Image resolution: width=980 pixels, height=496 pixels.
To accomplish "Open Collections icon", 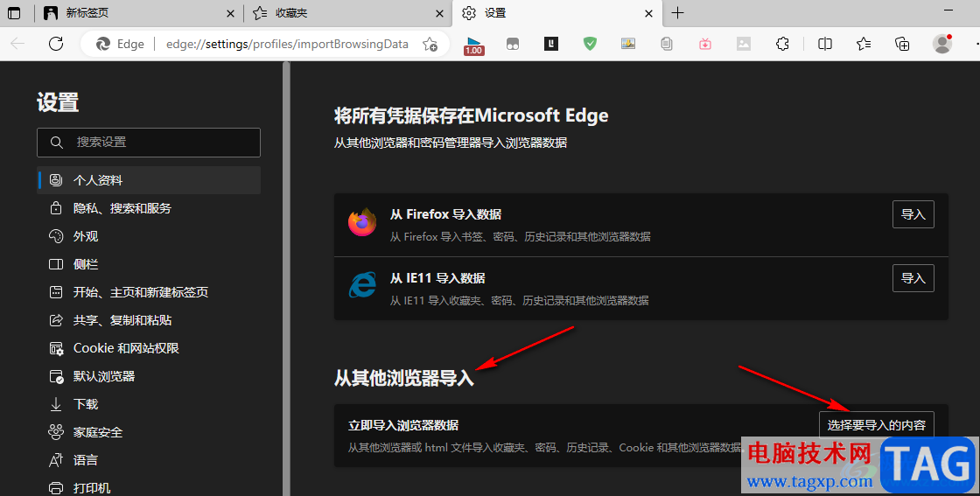I will pos(902,43).
